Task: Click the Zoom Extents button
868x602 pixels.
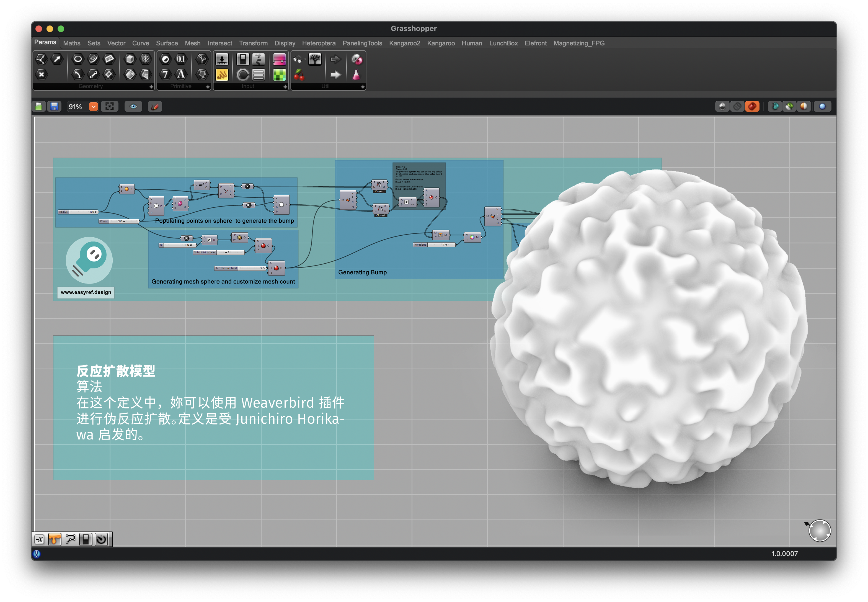Action: tap(110, 107)
